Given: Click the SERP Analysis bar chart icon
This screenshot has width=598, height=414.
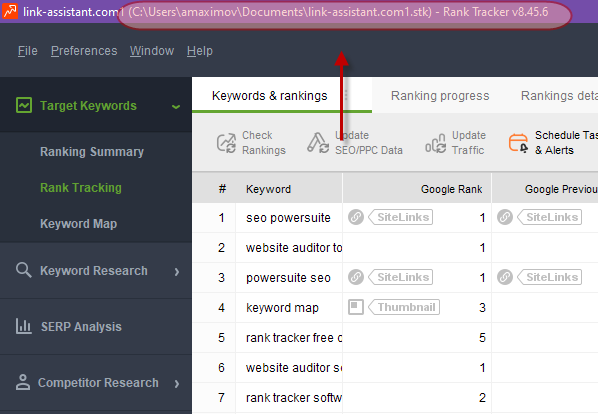Looking at the screenshot, I should coord(24,326).
